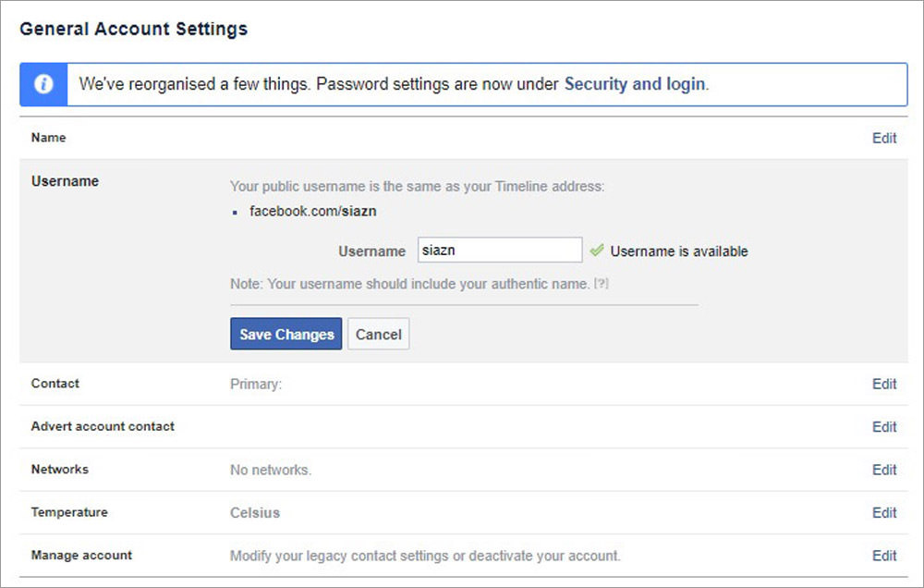This screenshot has height=588, width=924.
Task: Open the [?] help next to authentic name note
Action: point(602,284)
